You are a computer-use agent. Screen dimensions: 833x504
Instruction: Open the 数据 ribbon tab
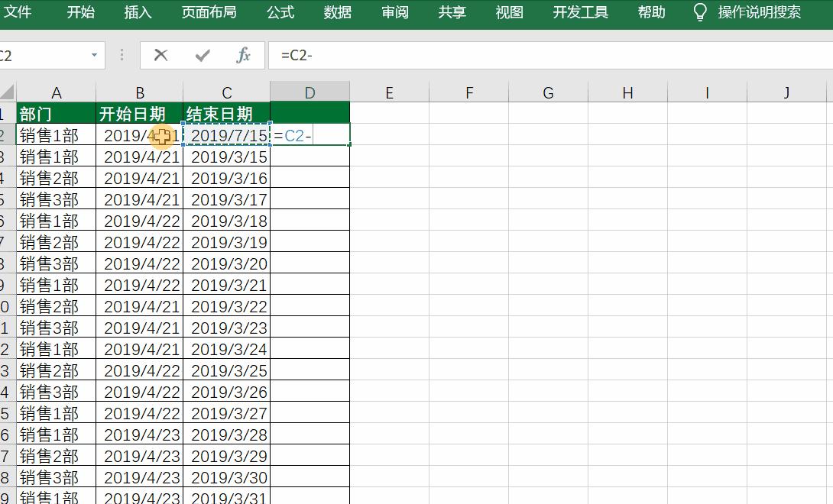pyautogui.click(x=336, y=12)
